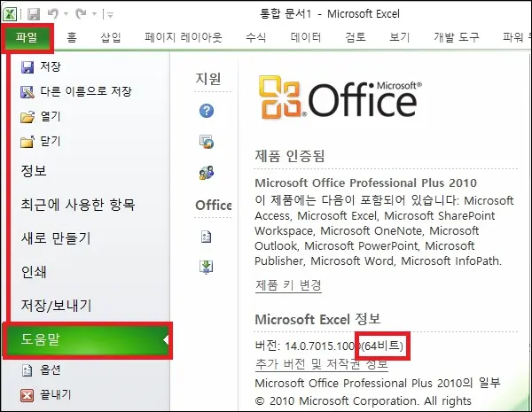Viewport: 532px width, 412px height.
Task: Choose 다른 이름으로 저장 menu entry
Action: (88, 91)
